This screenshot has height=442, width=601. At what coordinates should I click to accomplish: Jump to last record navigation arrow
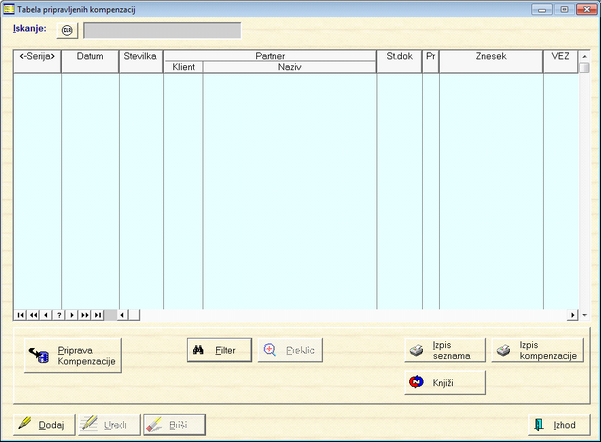click(x=98, y=315)
